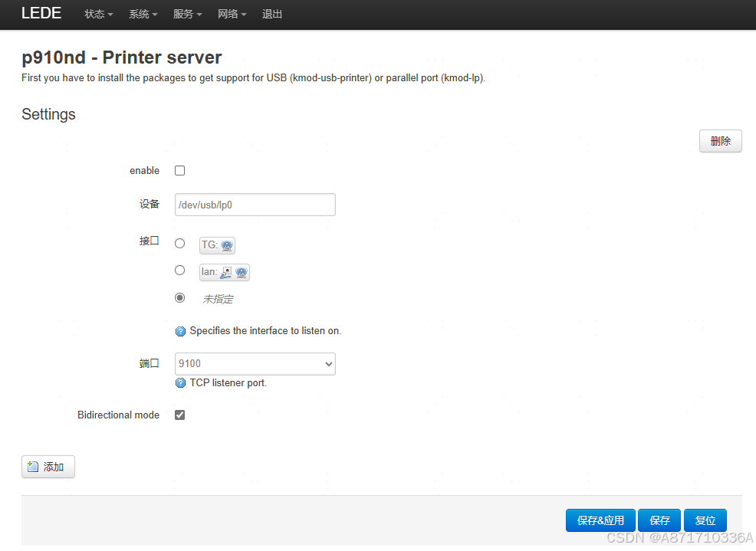The image size is (756, 551).
Task: Open the 系统 menu
Action: tap(143, 15)
